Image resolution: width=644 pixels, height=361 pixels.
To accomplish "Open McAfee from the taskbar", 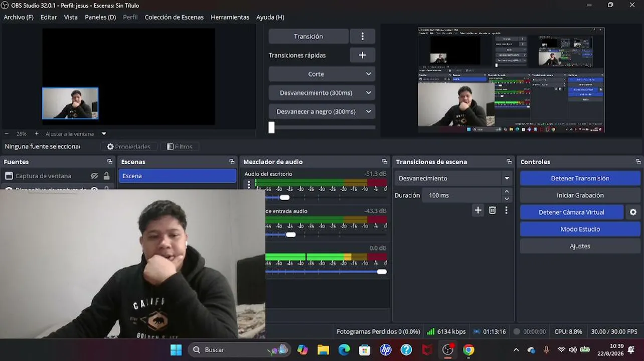I will (427, 350).
